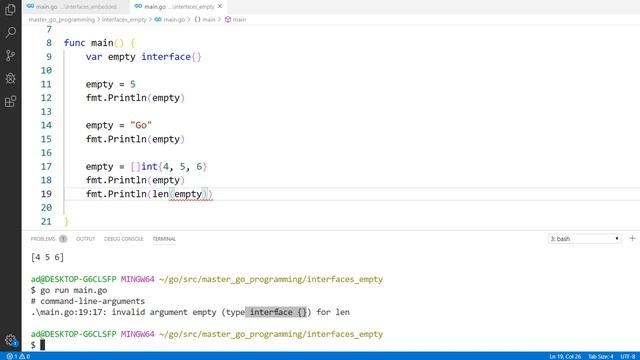
Task: Create a new terminal with plus icon
Action: (632, 238)
